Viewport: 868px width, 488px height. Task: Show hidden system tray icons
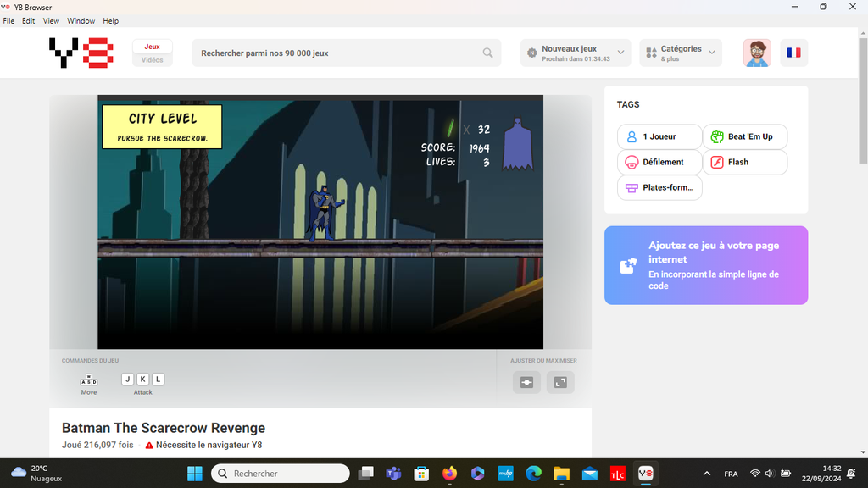[707, 474]
